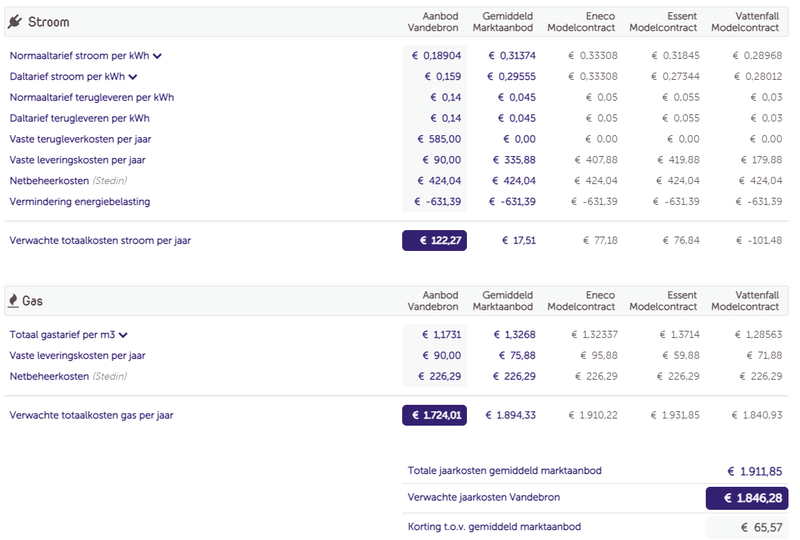Select Vaste terugleverkosten per jaar label
The width and height of the screenshot is (800, 540).
[x=80, y=139]
